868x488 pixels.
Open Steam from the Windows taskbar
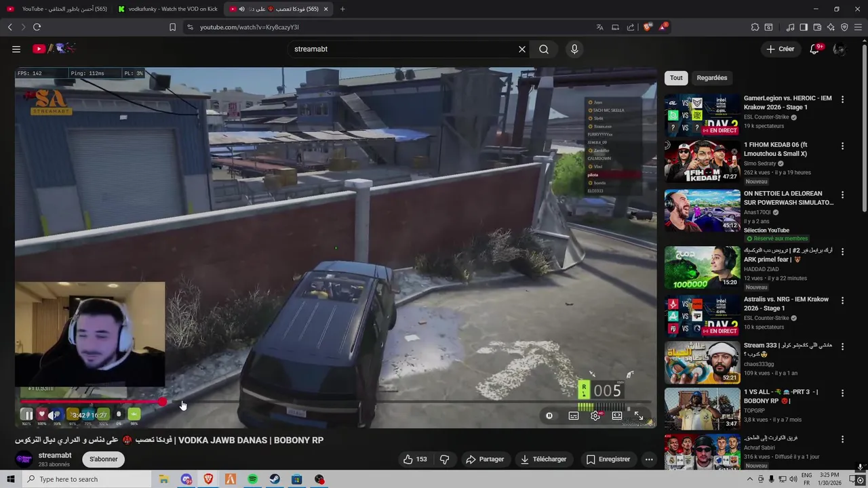click(x=275, y=479)
